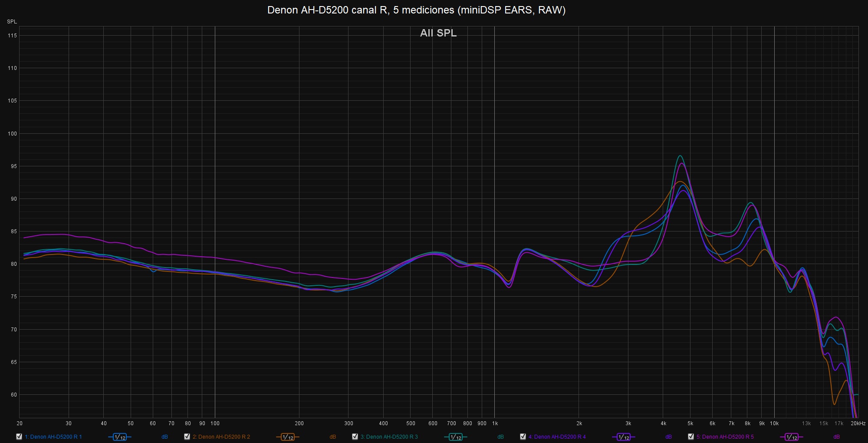
Task: Click the magenta 1/12 smoothing icon for trace 5
Action: pos(791,437)
